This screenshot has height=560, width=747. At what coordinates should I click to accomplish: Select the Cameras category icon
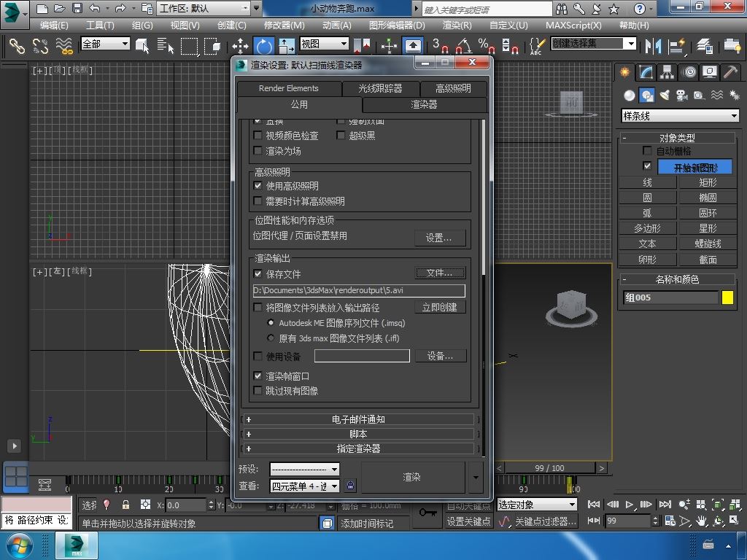pos(682,96)
